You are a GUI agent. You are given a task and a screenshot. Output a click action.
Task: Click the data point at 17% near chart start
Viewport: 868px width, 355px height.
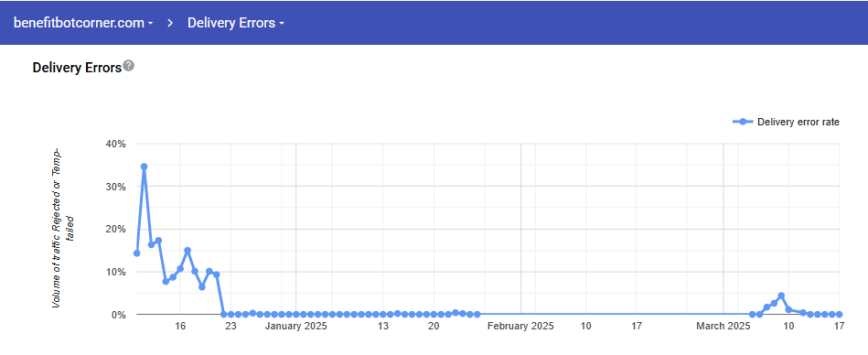tap(158, 241)
